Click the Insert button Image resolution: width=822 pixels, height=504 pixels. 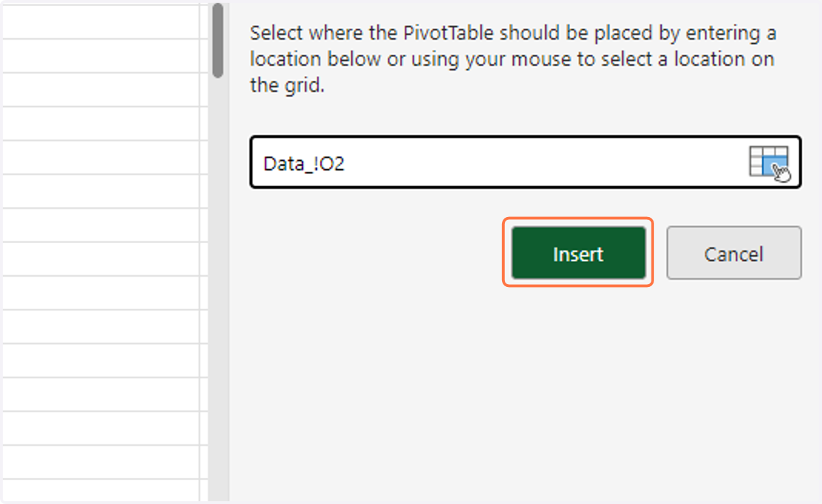click(578, 253)
